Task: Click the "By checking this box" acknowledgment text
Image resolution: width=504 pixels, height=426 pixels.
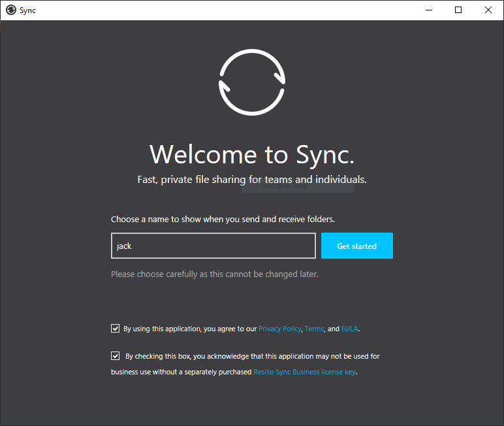Action: point(252,357)
